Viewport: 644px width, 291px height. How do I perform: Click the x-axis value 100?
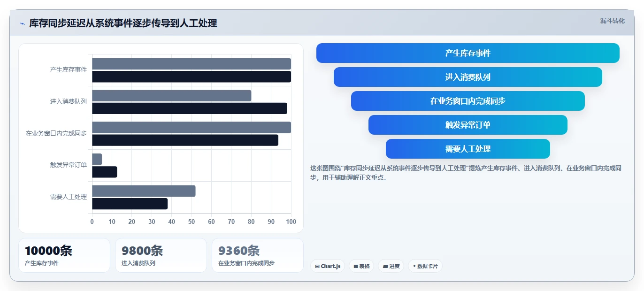point(291,222)
